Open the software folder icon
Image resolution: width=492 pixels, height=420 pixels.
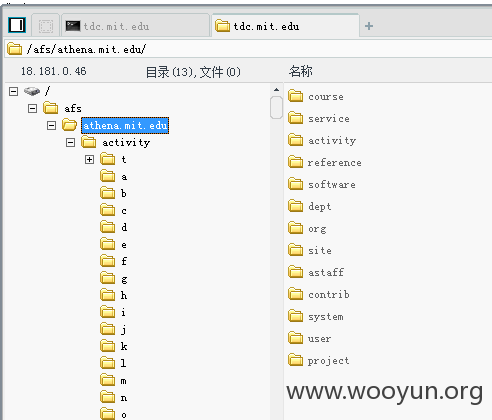tap(296, 184)
